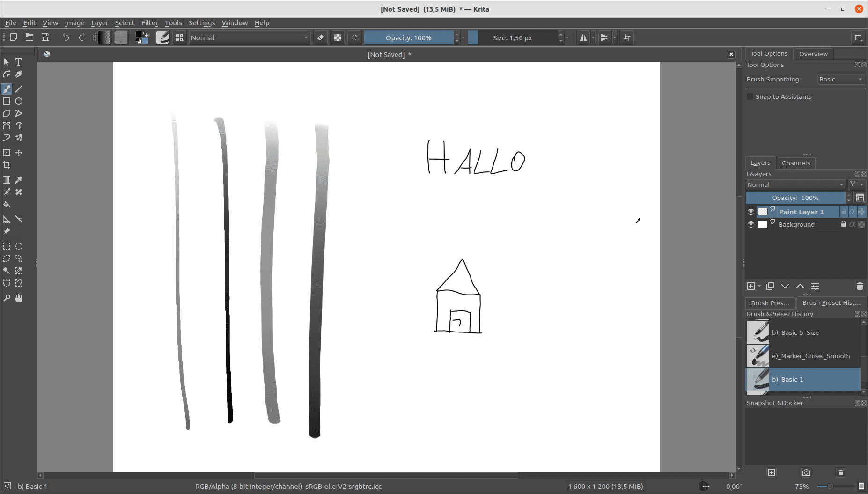Image resolution: width=868 pixels, height=494 pixels.
Task: Expand the layer blending mode combo box
Action: [x=795, y=185]
